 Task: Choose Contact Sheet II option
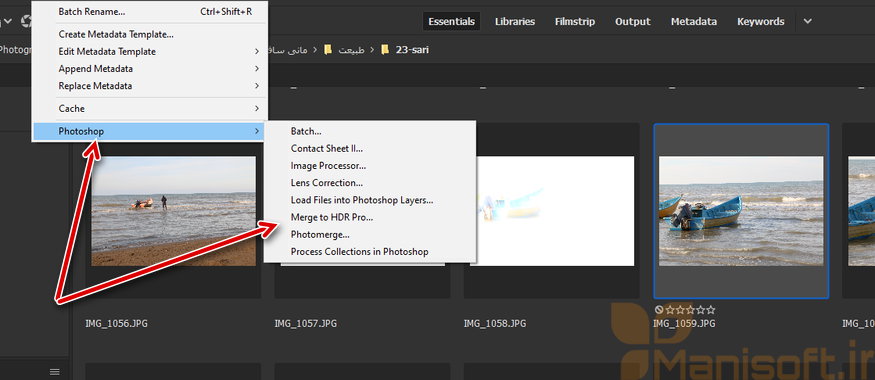pyautogui.click(x=369, y=148)
